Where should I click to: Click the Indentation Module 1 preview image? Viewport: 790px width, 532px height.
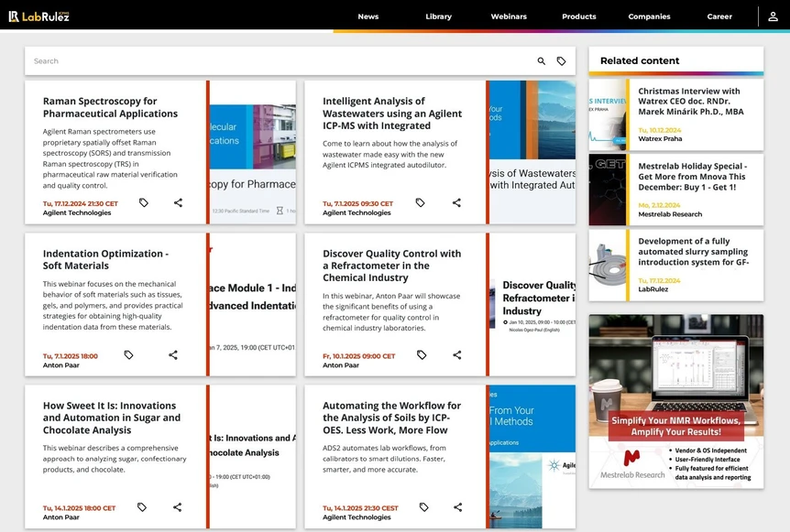pyautogui.click(x=253, y=305)
